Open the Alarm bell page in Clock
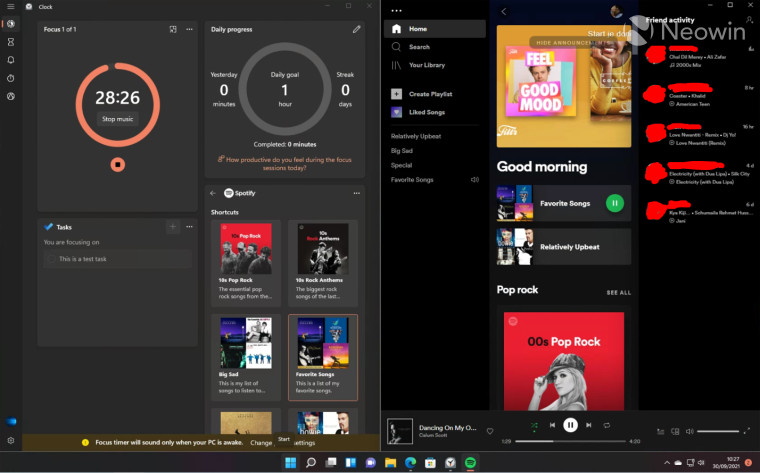 (x=11, y=60)
